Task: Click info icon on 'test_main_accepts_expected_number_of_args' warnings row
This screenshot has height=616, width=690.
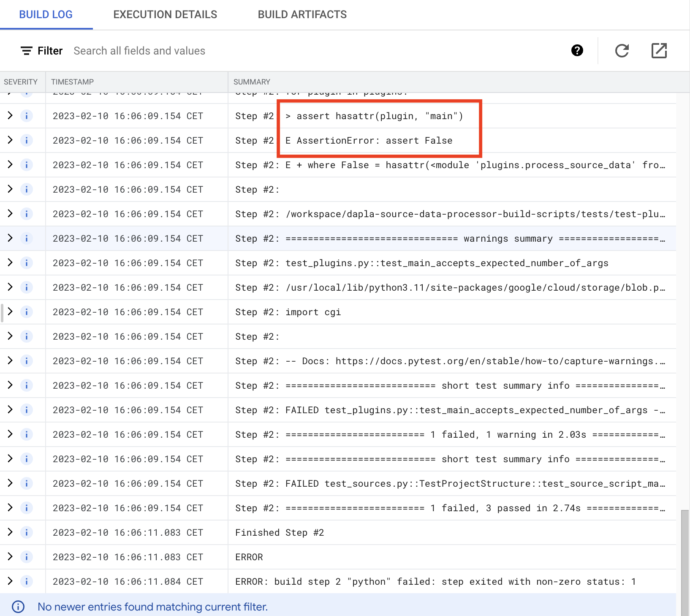Action: pos(27,263)
